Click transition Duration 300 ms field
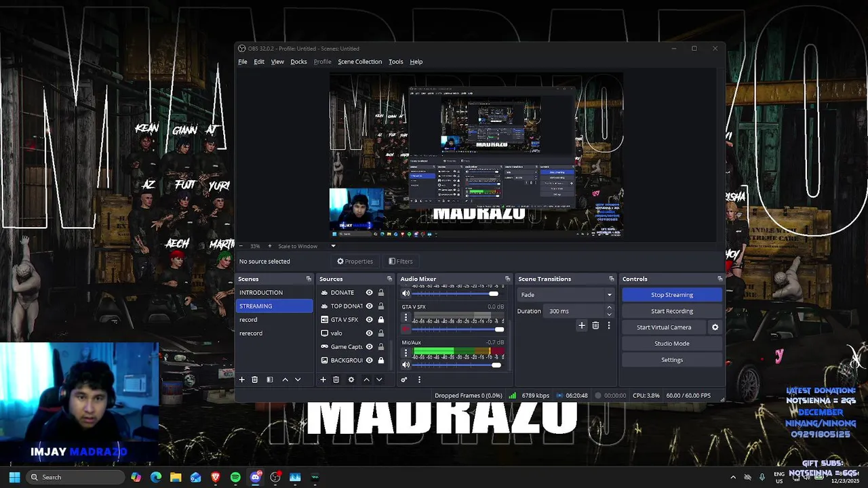868x488 pixels. (574, 311)
